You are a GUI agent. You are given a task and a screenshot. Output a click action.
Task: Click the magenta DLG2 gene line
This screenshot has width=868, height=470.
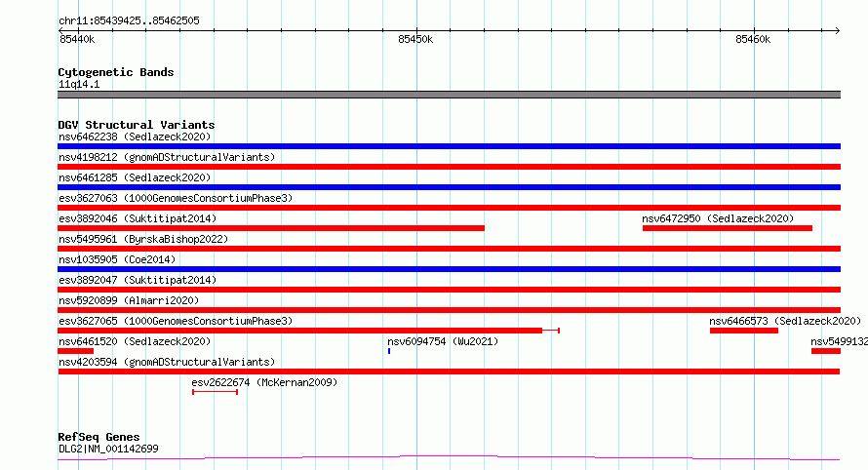(x=449, y=458)
